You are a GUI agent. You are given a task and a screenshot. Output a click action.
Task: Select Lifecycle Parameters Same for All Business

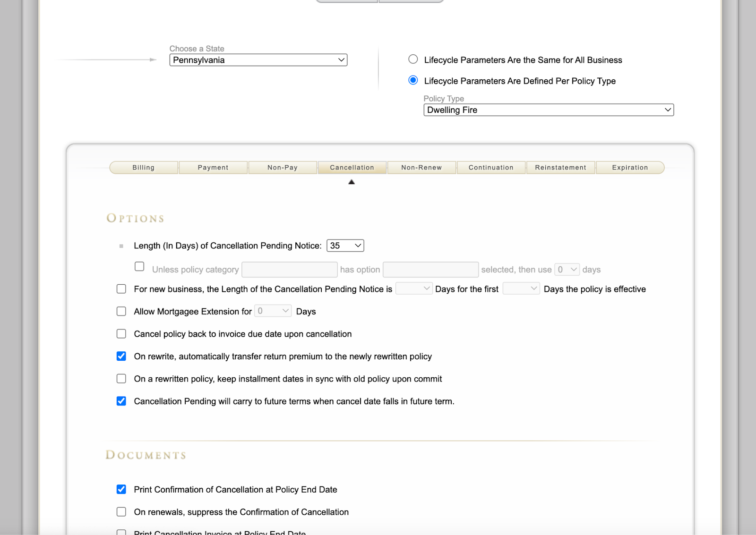(x=413, y=59)
